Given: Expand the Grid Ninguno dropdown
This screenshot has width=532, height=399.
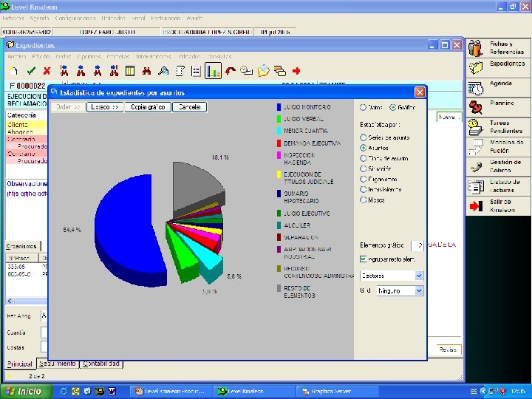Looking at the screenshot, I should [419, 291].
